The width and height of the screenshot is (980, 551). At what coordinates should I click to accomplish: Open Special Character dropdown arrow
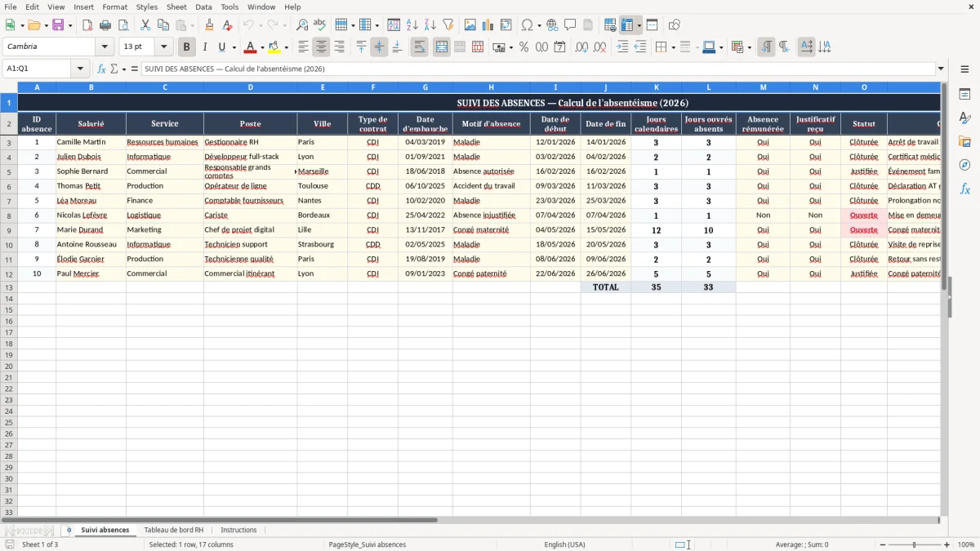[x=540, y=25]
